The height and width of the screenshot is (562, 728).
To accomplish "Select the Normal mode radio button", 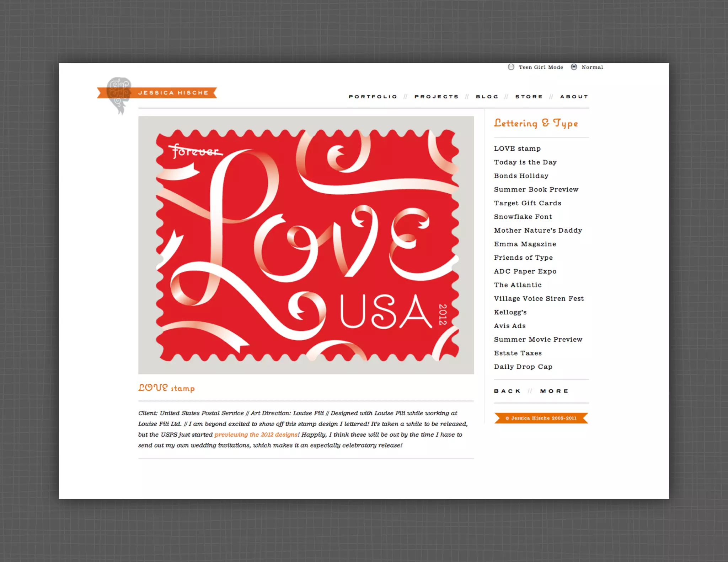I will point(574,67).
